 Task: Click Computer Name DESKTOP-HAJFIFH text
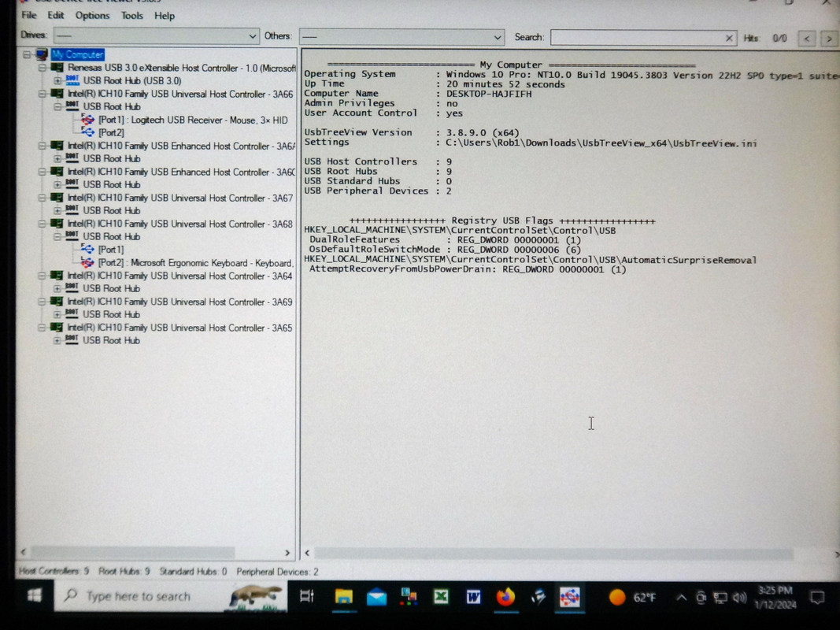[489, 94]
